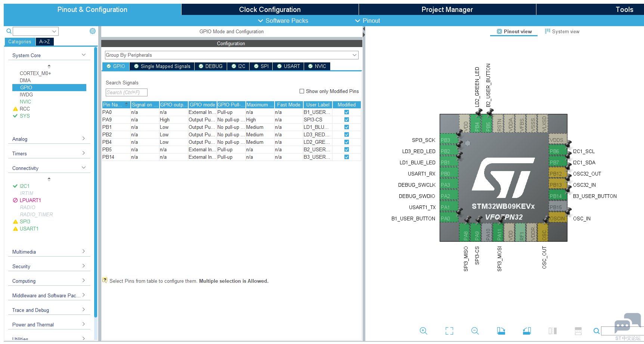Click the Search Signals input field
Screen dimensions: 644x344
click(x=127, y=92)
